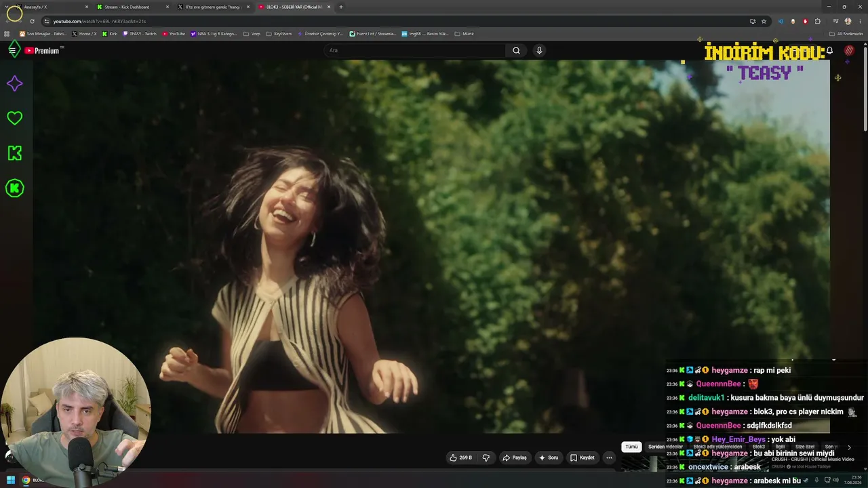Close the BLOK3 - SEBEBİ VAR tab
Image resolution: width=868 pixels, height=488 pixels.
[x=329, y=7]
